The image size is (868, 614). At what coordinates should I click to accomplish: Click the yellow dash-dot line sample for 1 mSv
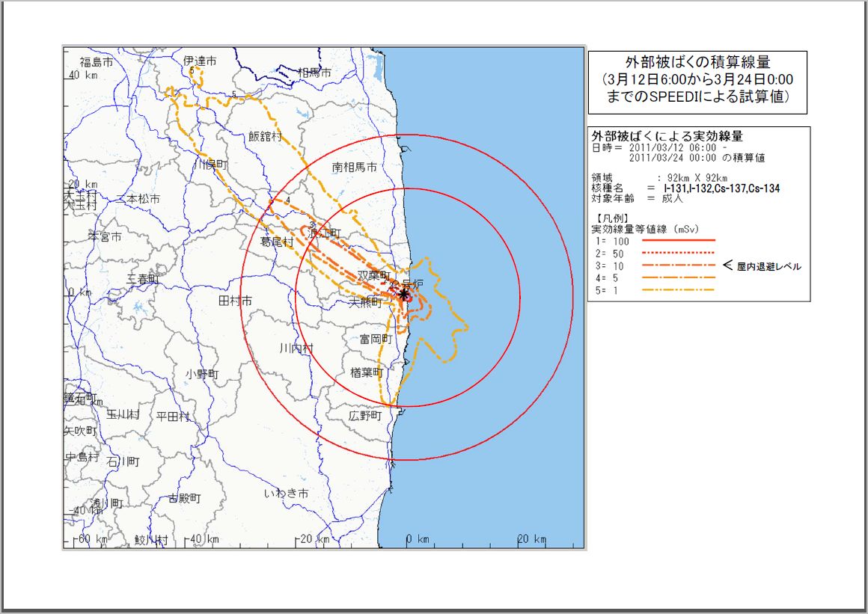coord(679,290)
